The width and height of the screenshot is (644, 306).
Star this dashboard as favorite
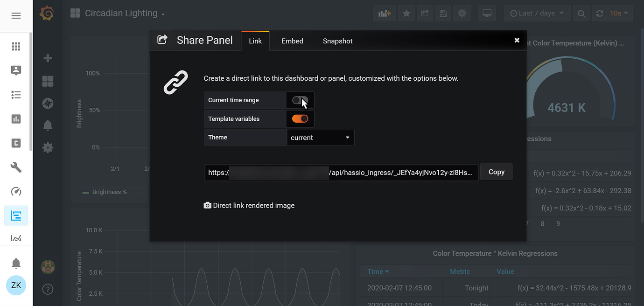[406, 14]
